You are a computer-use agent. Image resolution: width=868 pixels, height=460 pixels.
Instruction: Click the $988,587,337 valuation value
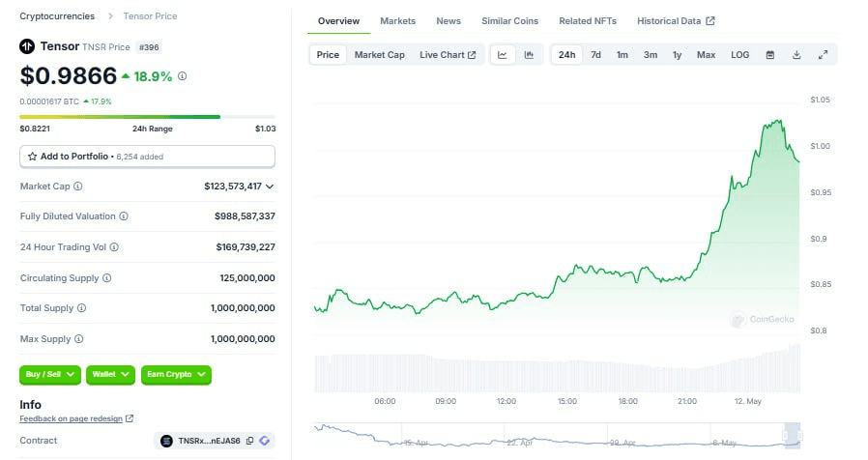[245, 216]
